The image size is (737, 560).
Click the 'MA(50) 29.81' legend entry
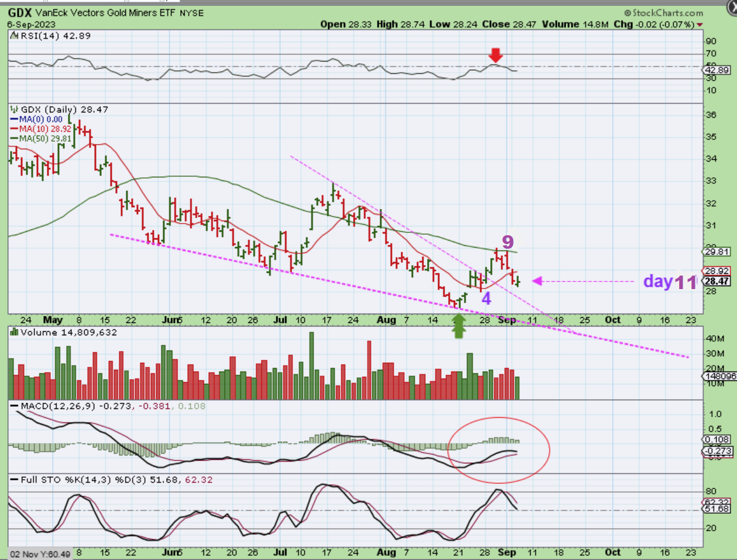(x=45, y=139)
